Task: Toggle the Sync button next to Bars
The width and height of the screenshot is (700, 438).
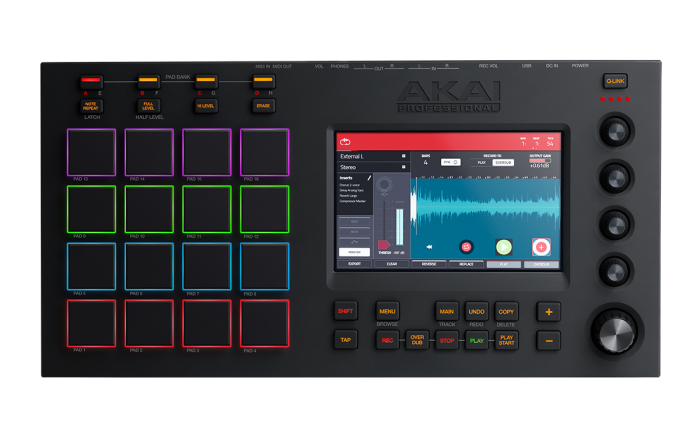Action: [x=450, y=162]
